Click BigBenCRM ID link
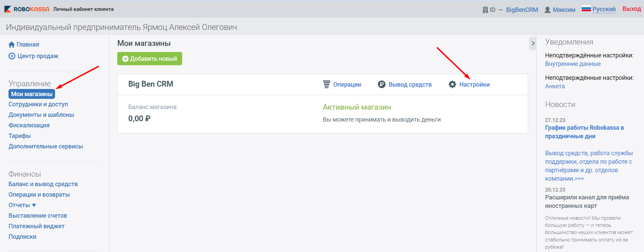The width and height of the screenshot is (644, 252). point(522,10)
